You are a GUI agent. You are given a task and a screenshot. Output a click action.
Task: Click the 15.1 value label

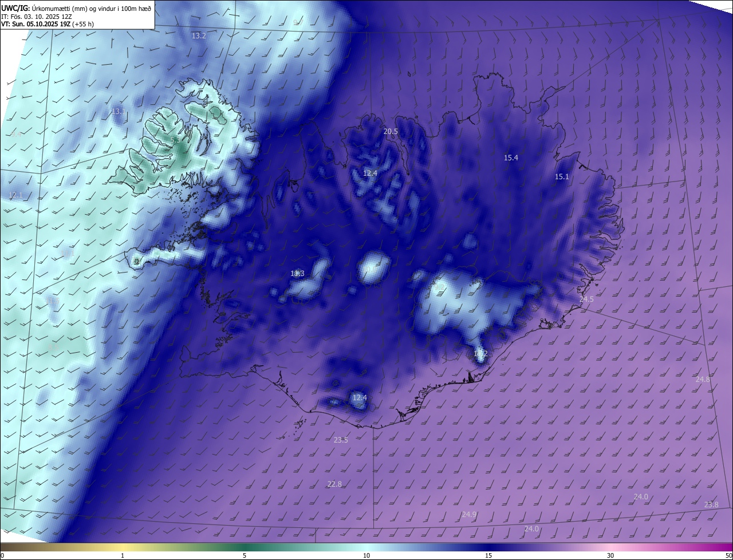(562, 176)
